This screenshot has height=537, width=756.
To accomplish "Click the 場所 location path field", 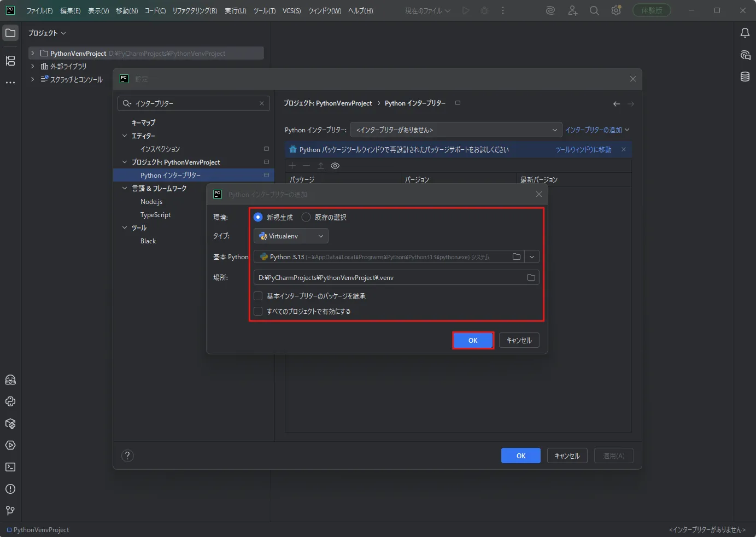I will [396, 277].
